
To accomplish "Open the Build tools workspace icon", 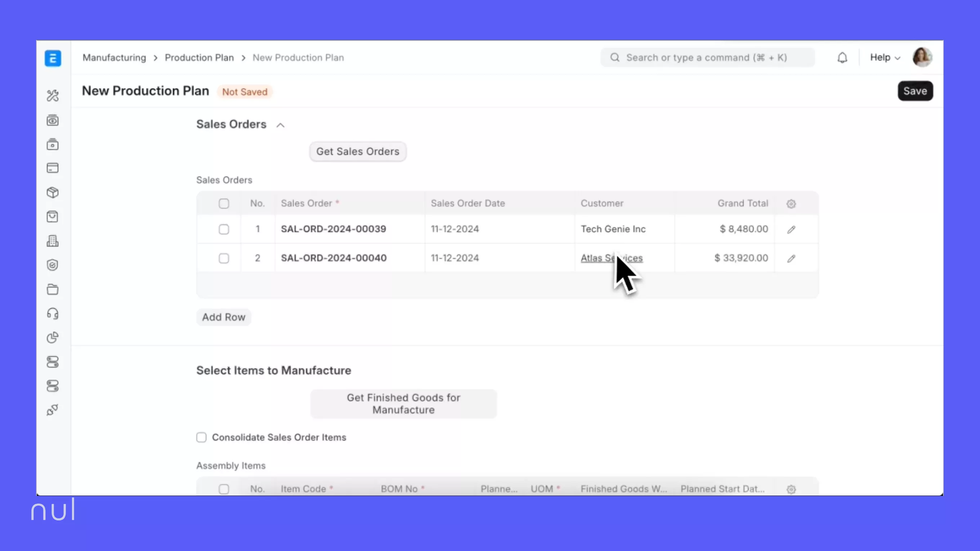I will click(x=53, y=96).
